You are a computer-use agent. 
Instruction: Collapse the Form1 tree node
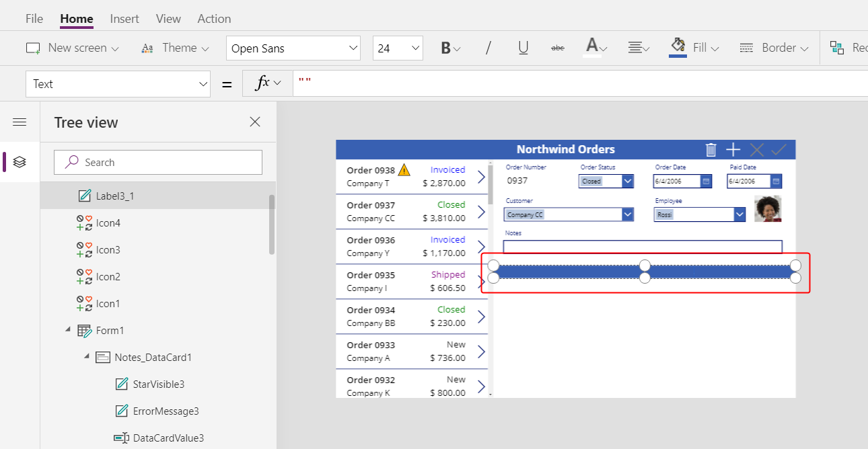point(67,330)
